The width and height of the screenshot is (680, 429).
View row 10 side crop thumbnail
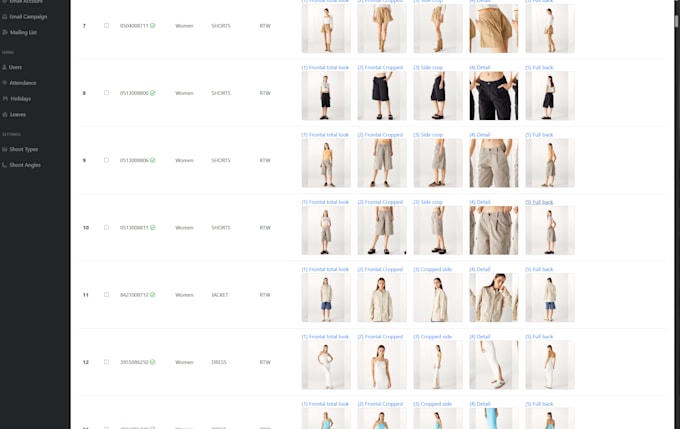click(438, 230)
